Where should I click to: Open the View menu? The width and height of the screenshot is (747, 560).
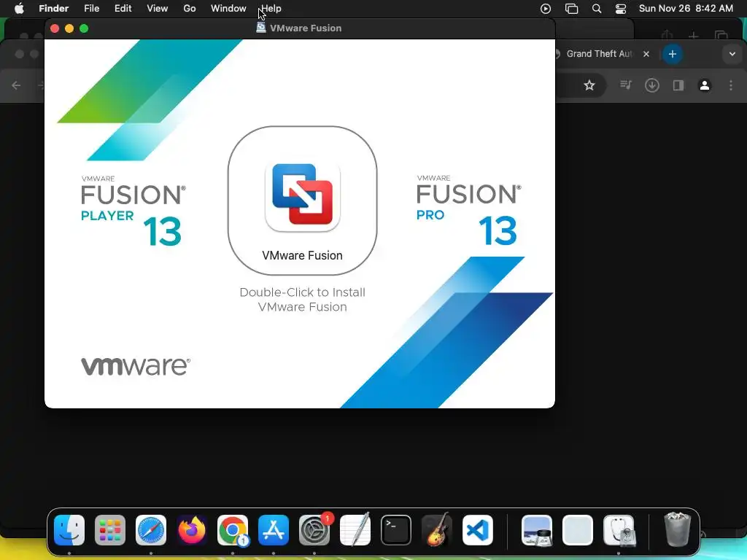(x=158, y=8)
